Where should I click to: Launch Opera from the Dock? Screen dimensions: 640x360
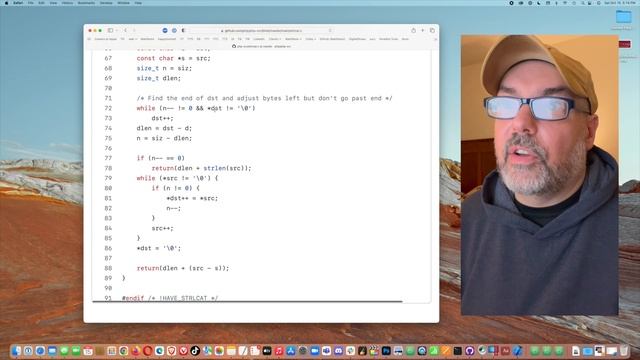point(147,351)
